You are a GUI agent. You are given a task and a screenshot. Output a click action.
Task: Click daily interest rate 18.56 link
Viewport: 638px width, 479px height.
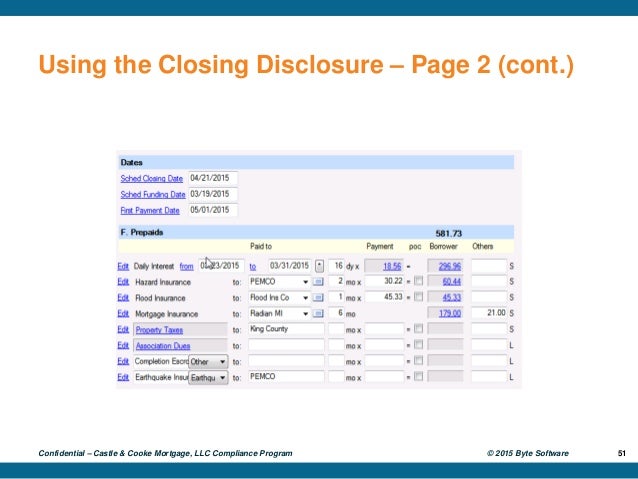pos(392,266)
